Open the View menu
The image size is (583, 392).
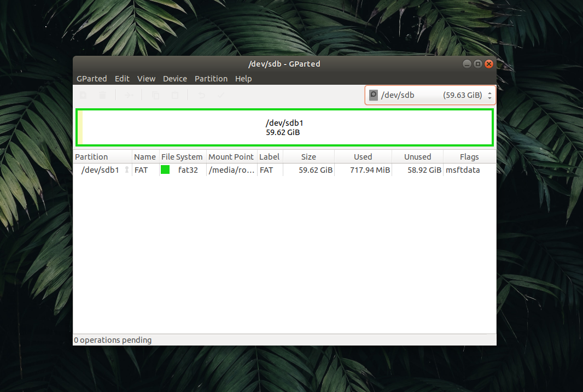tap(146, 79)
